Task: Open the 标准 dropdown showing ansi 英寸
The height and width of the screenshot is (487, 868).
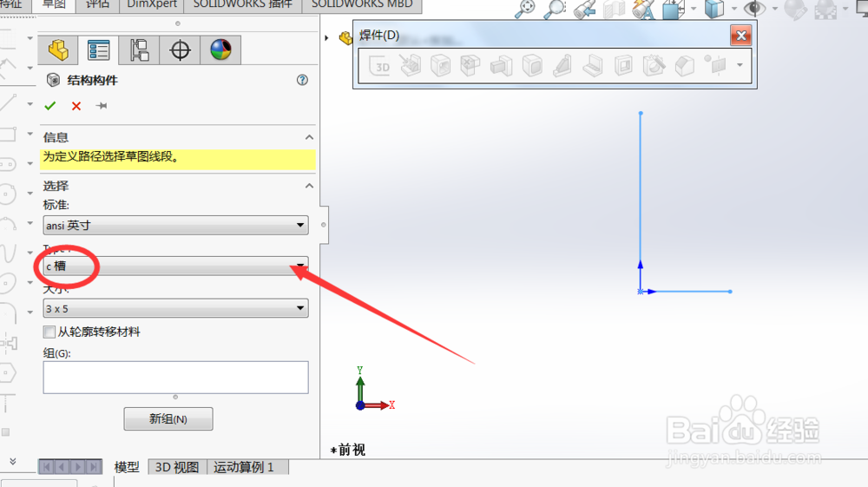Action: click(x=175, y=225)
